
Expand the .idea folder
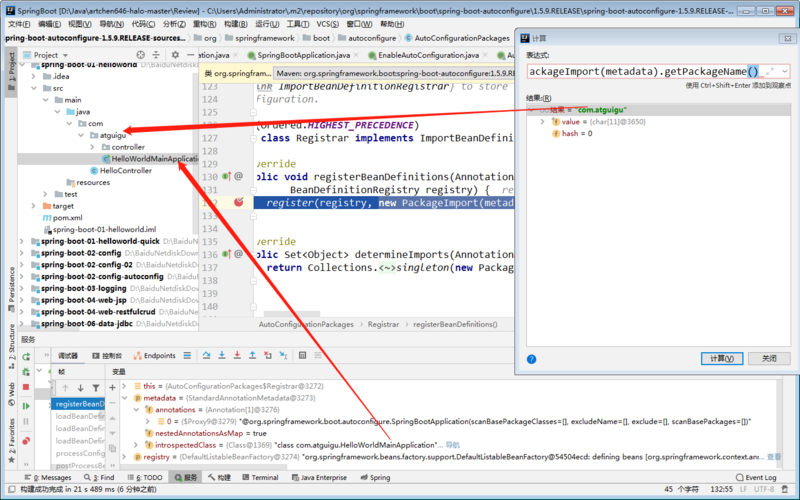coord(34,76)
